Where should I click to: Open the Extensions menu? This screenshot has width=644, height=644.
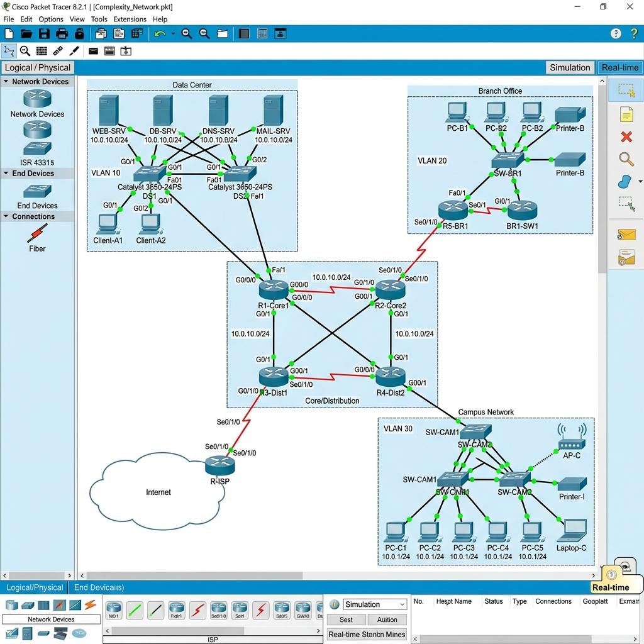pos(130,19)
